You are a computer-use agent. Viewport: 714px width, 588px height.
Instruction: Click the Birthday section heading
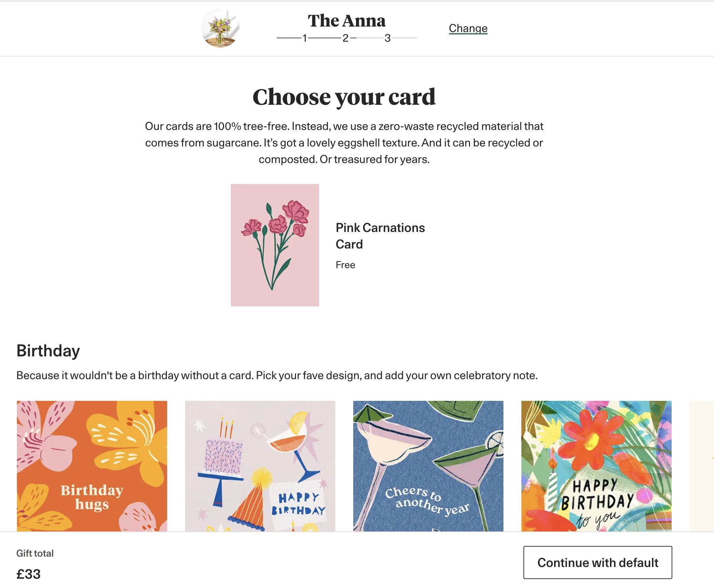[48, 351]
